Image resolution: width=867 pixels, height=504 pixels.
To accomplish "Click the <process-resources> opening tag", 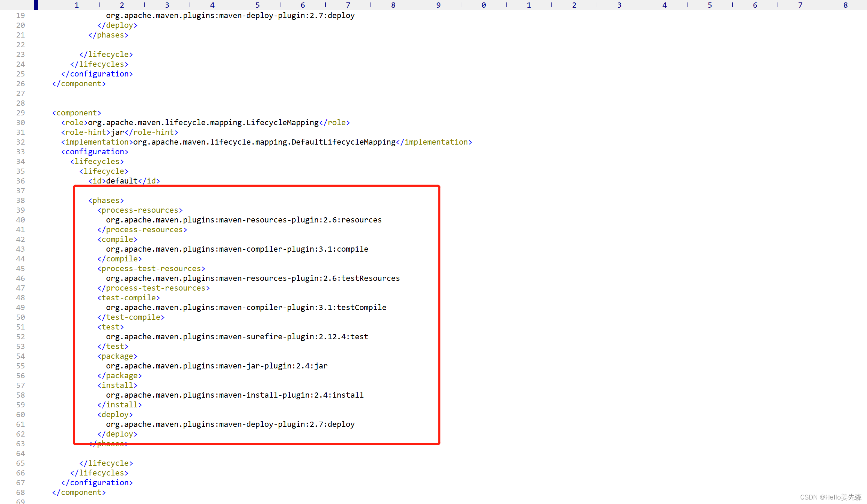I will pos(140,210).
